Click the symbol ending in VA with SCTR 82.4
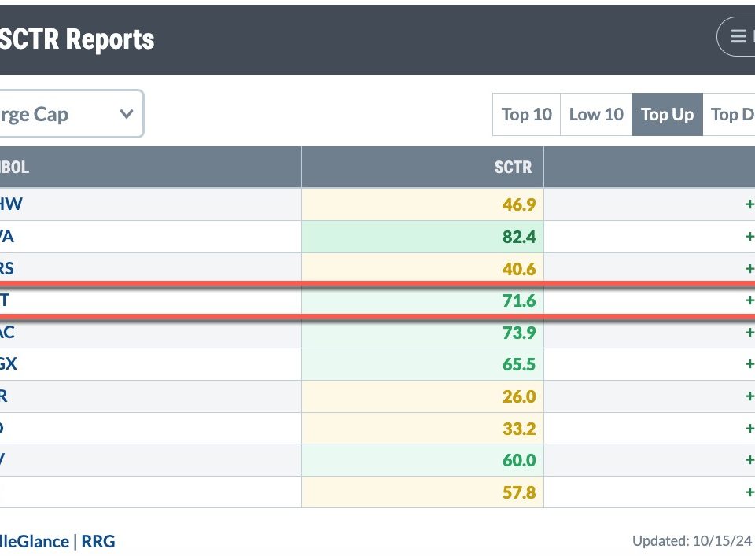The height and width of the screenshot is (560, 755). coord(8,237)
